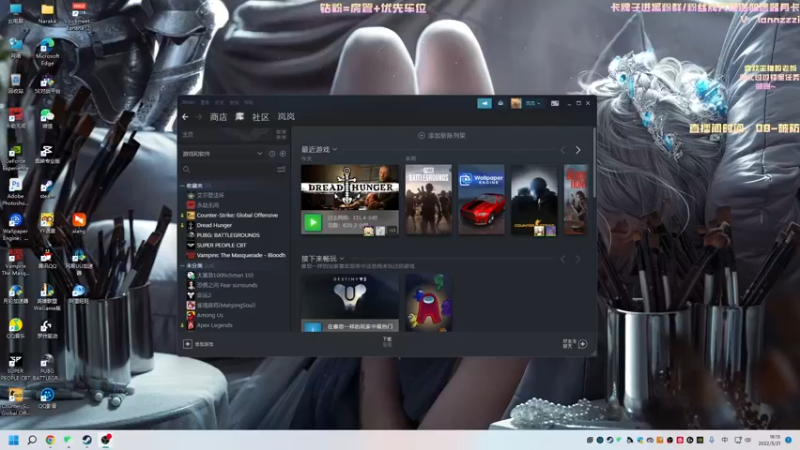
Task: Click the Steam user avatar picture
Action: (516, 103)
